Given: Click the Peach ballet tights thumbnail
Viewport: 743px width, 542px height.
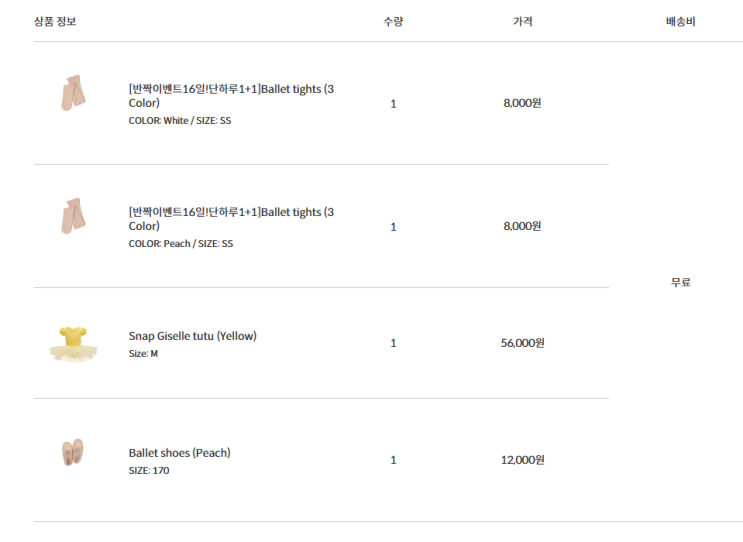Looking at the screenshot, I should (73, 216).
